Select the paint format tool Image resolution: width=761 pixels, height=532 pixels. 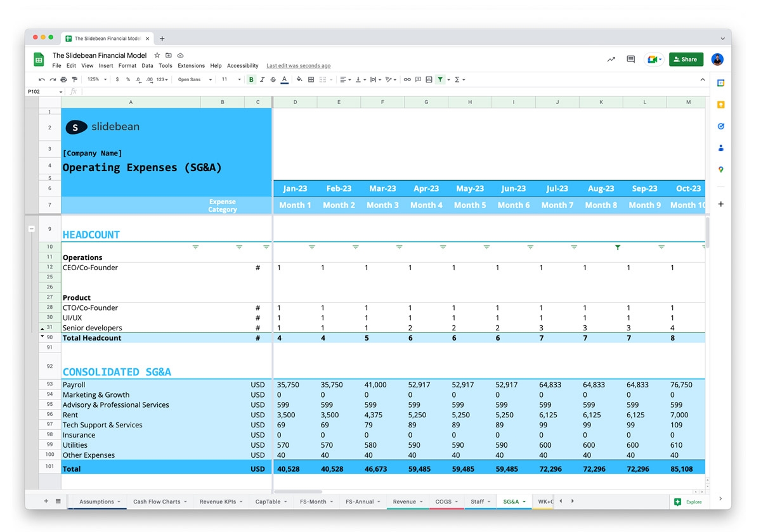pos(75,80)
